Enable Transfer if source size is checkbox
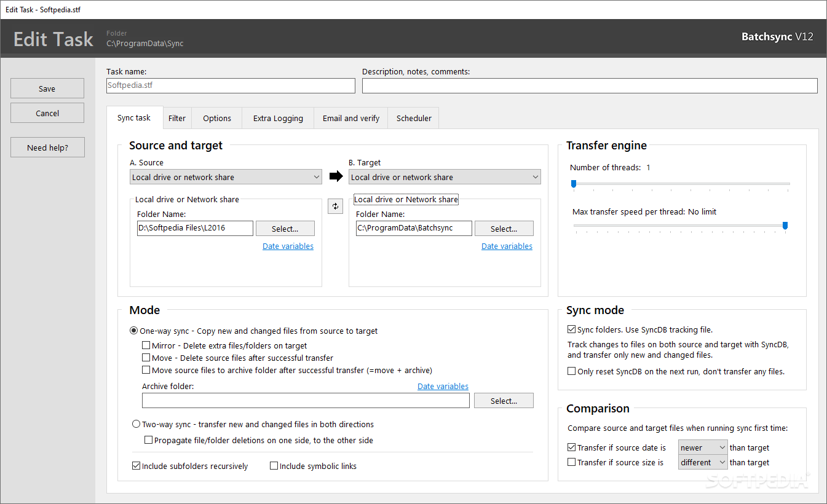This screenshot has height=504, width=827. pyautogui.click(x=572, y=462)
